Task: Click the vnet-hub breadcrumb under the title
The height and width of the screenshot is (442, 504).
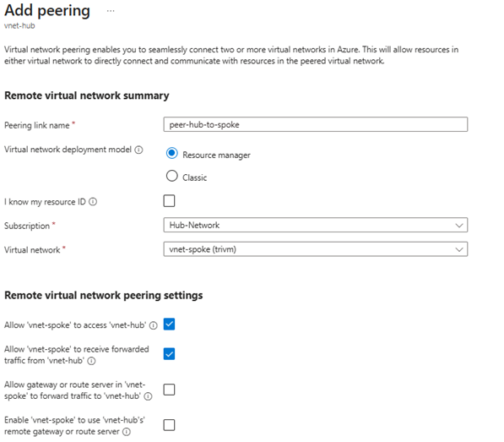Action: [x=19, y=25]
